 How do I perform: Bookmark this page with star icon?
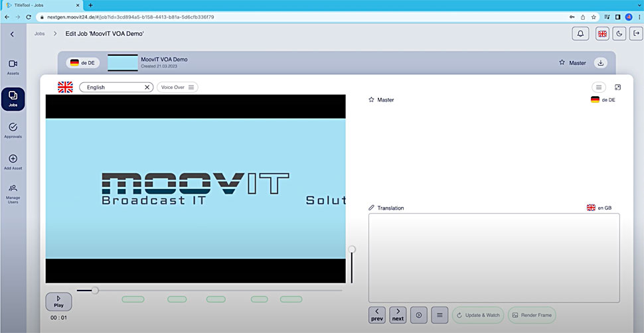point(594,17)
